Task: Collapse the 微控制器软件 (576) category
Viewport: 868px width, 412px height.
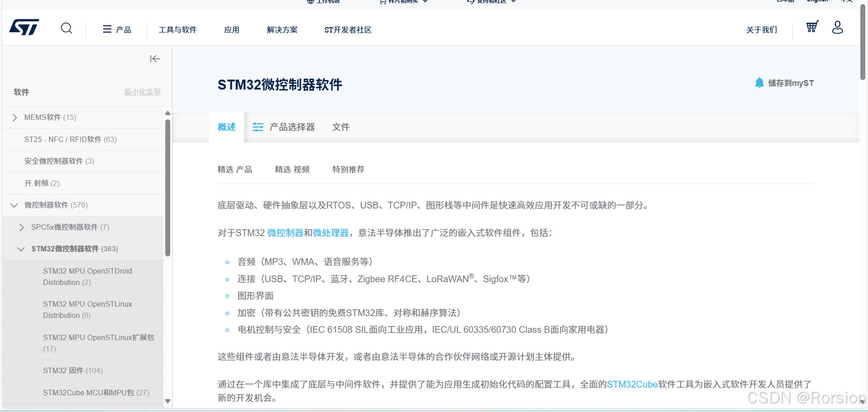Action: [14, 205]
